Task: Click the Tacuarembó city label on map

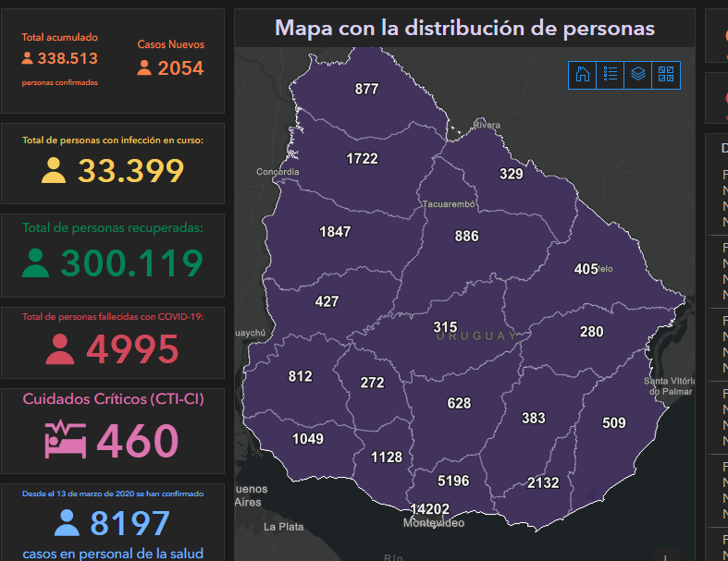Action: [x=449, y=204]
